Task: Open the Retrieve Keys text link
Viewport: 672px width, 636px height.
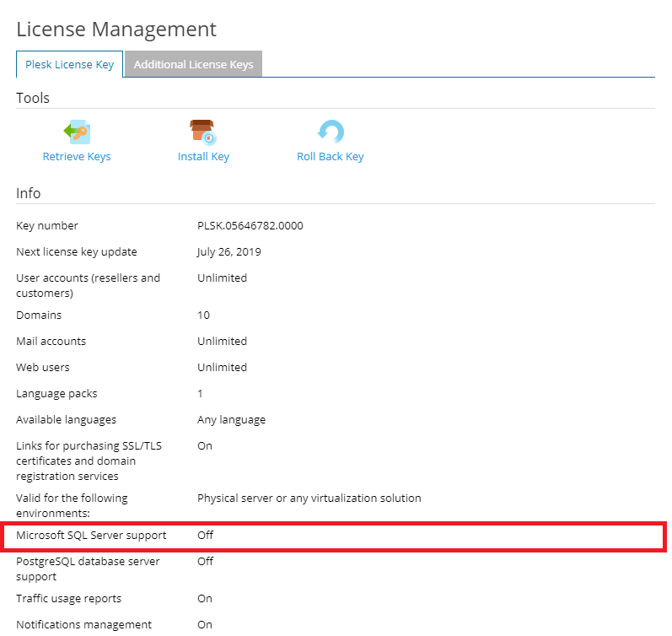Action: 77,156
